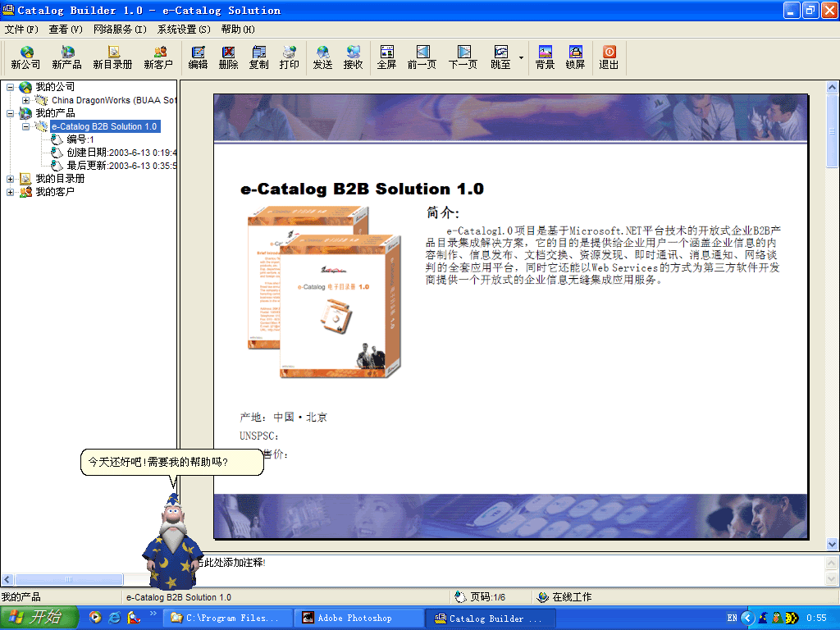This screenshot has height=630, width=840.
Task: Collapse the 我的产品 tree node
Action: [x=10, y=113]
